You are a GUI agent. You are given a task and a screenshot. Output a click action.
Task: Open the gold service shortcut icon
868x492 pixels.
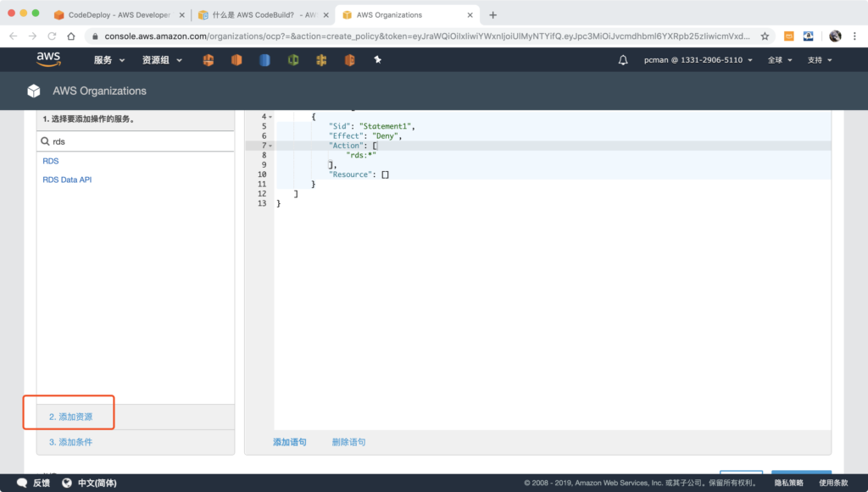pos(321,60)
